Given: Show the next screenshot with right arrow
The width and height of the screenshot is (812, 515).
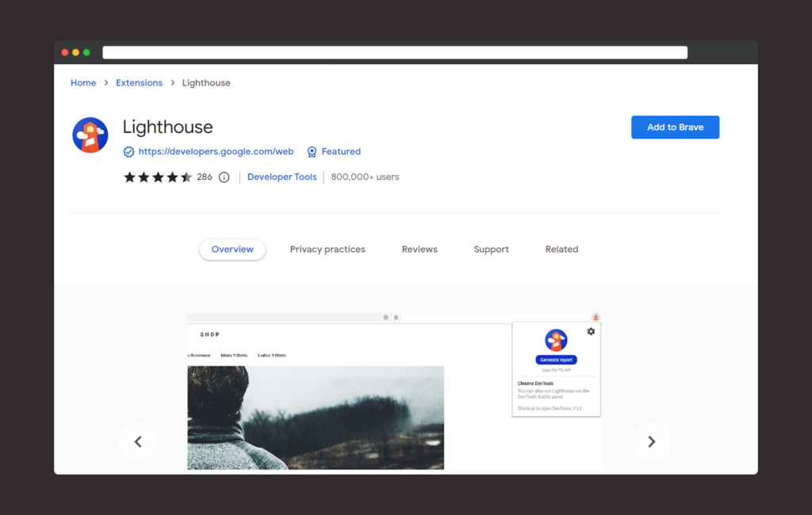Looking at the screenshot, I should click(x=652, y=441).
